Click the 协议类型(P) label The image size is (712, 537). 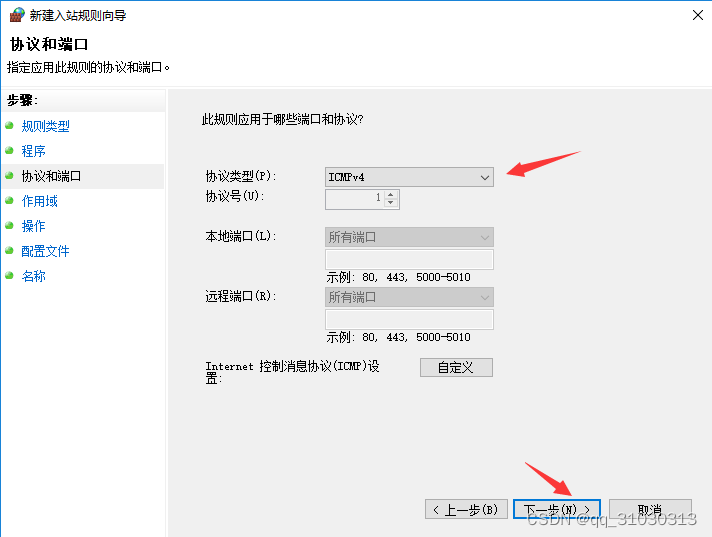click(x=240, y=176)
